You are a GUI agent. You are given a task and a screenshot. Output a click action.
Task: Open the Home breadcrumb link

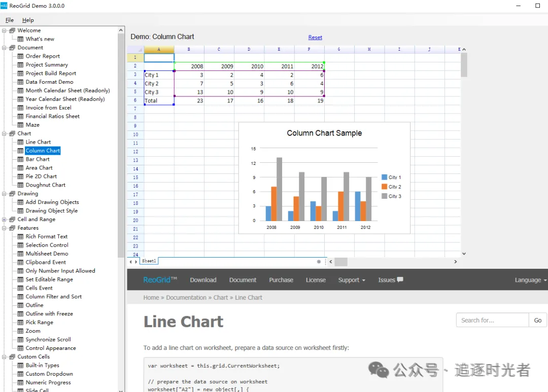click(151, 297)
